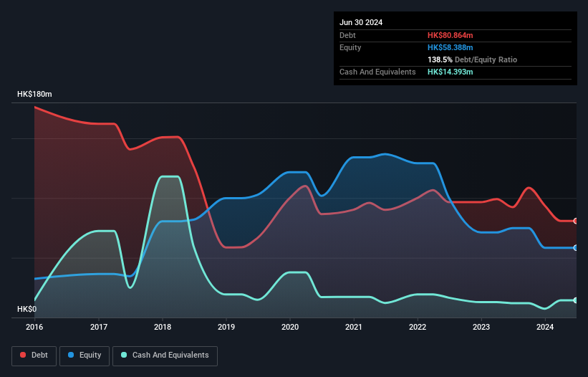The image size is (588, 377).
Task: Click the 2017 x-axis label
Action: click(x=99, y=327)
